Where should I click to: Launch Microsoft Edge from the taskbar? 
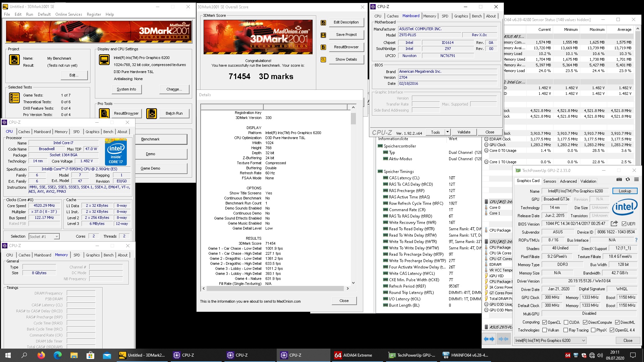click(x=57, y=355)
